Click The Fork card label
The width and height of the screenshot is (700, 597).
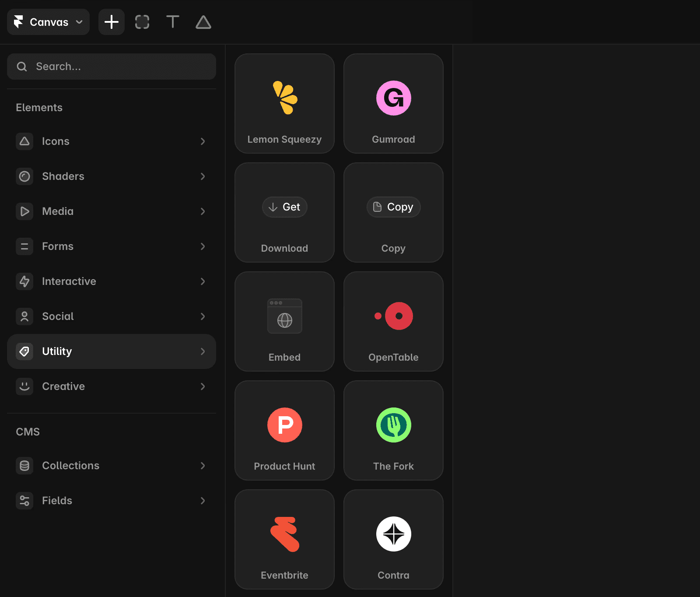click(x=394, y=467)
